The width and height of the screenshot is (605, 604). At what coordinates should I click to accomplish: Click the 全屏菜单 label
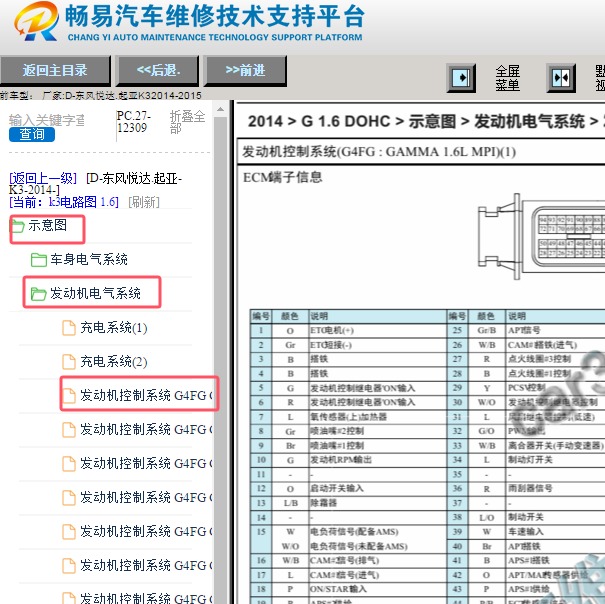[x=507, y=78]
